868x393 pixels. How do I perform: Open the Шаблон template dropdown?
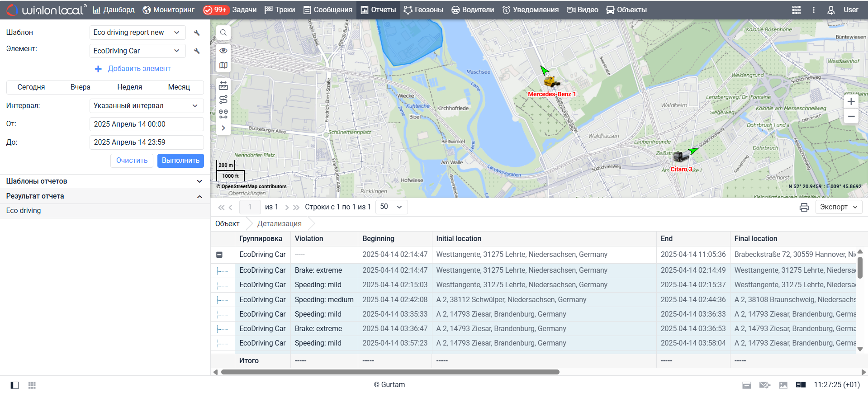137,33
